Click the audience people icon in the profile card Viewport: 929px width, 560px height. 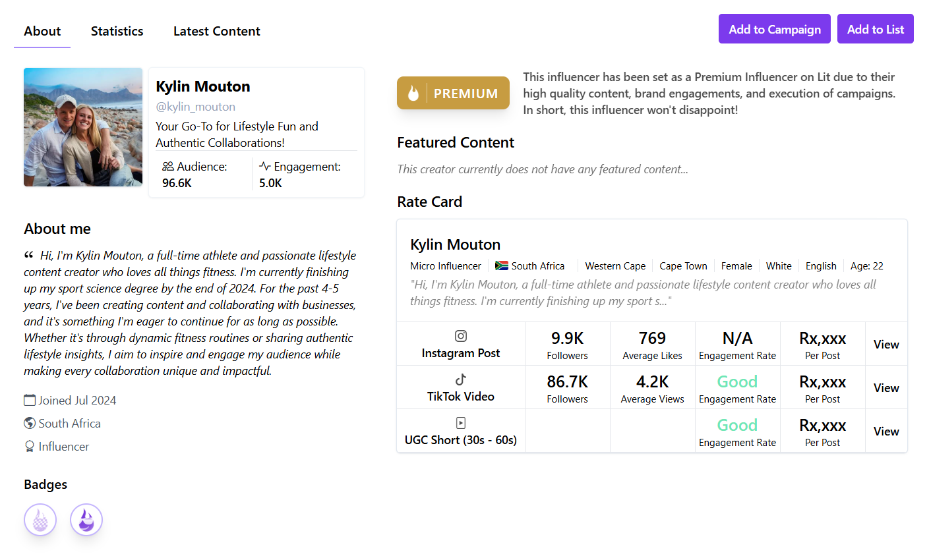coord(169,166)
